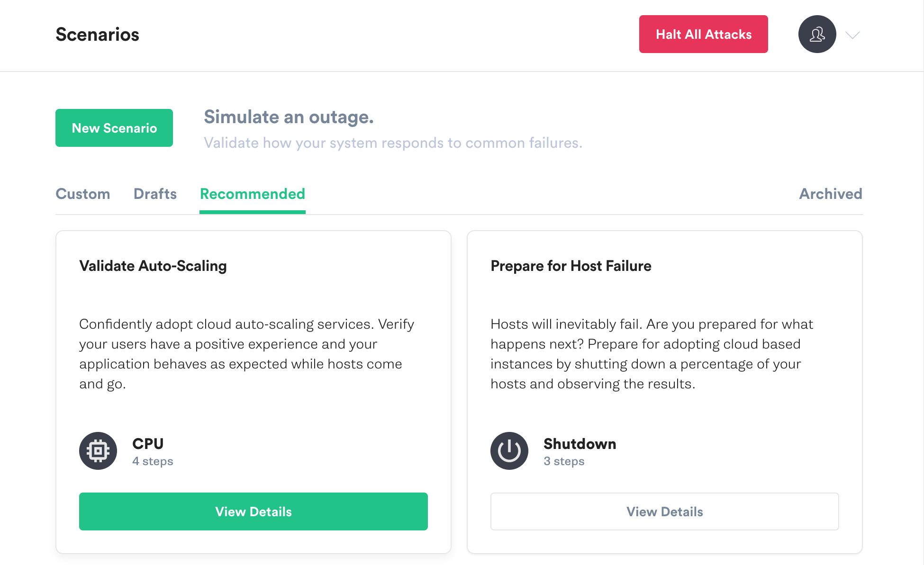Viewport: 924px width, 565px height.
Task: Click the Validate Auto-Scaling card title
Action: (153, 266)
